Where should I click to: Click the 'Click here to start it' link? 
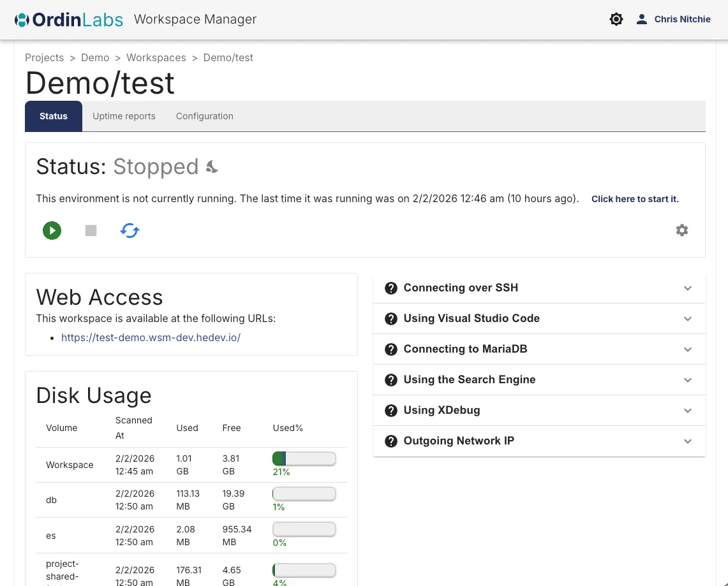(x=634, y=199)
